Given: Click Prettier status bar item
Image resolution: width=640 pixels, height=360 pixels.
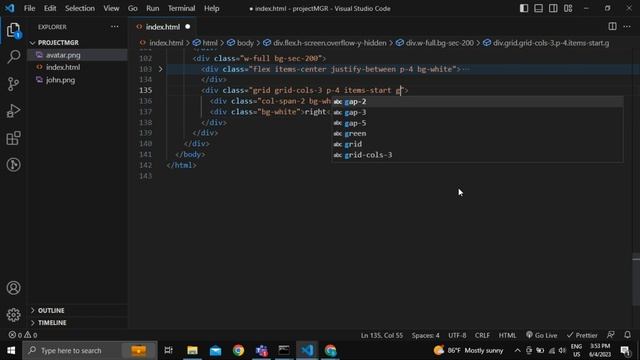Looking at the screenshot, I should (x=582, y=335).
